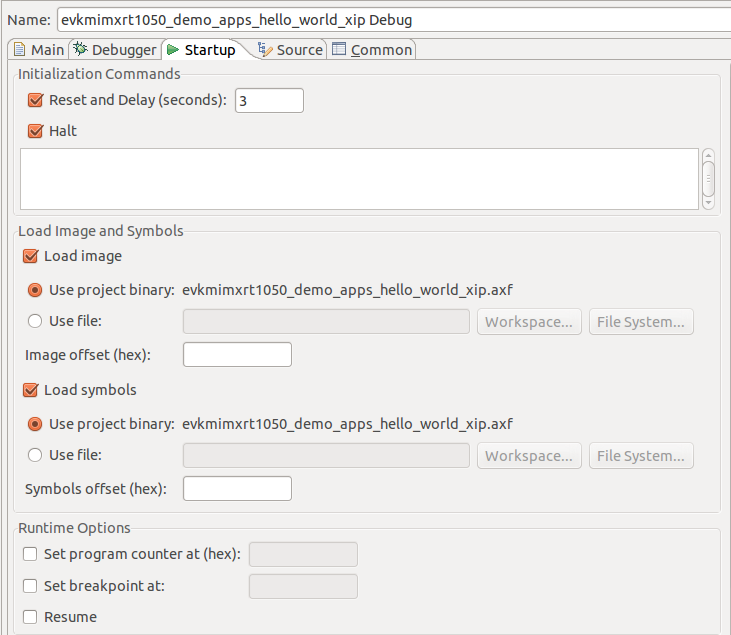Viewport: 731px width, 635px height.
Task: Open the Debugger tab
Action: 116,49
